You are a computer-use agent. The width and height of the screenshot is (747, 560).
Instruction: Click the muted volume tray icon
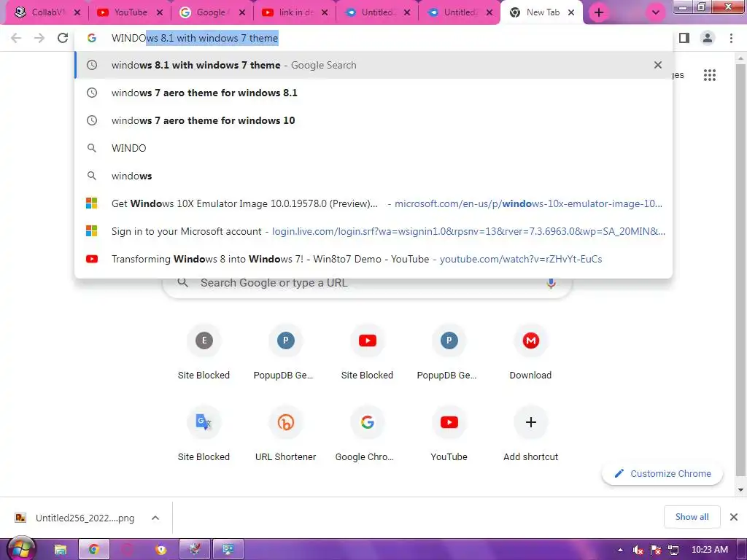(638, 550)
